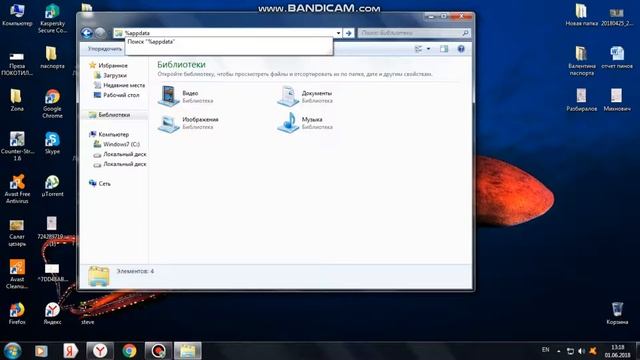Select Библиотеки in navigation pane
The width and height of the screenshot is (640, 360).
pos(114,115)
